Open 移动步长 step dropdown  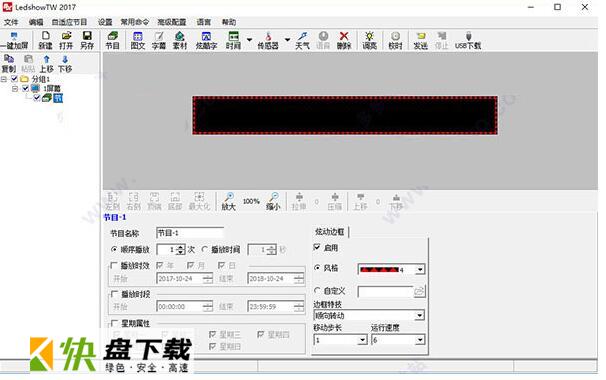(362, 340)
